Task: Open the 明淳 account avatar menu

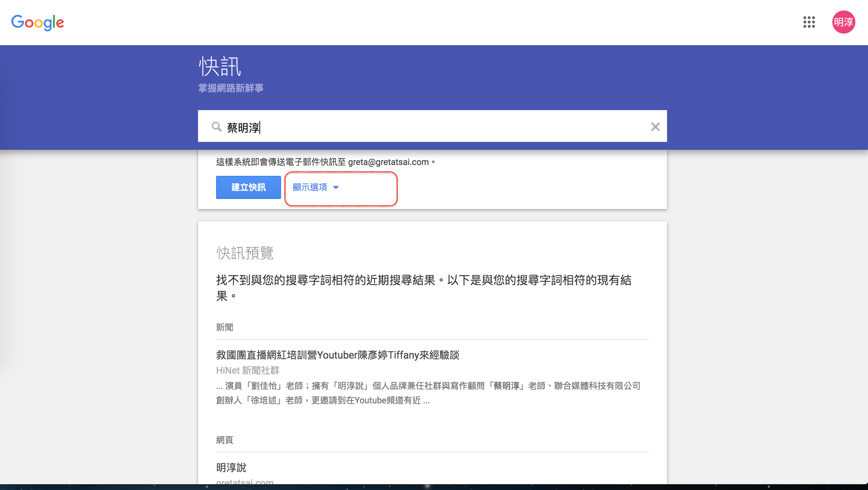Action: (843, 22)
